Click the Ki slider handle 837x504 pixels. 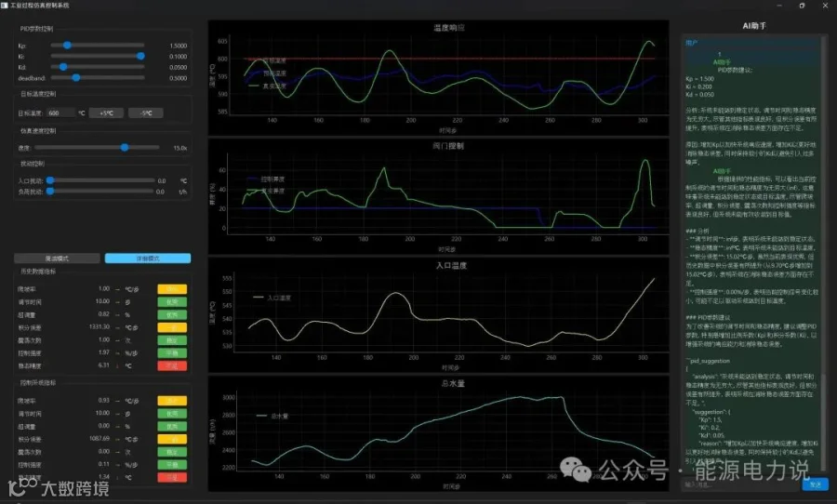tap(140, 56)
